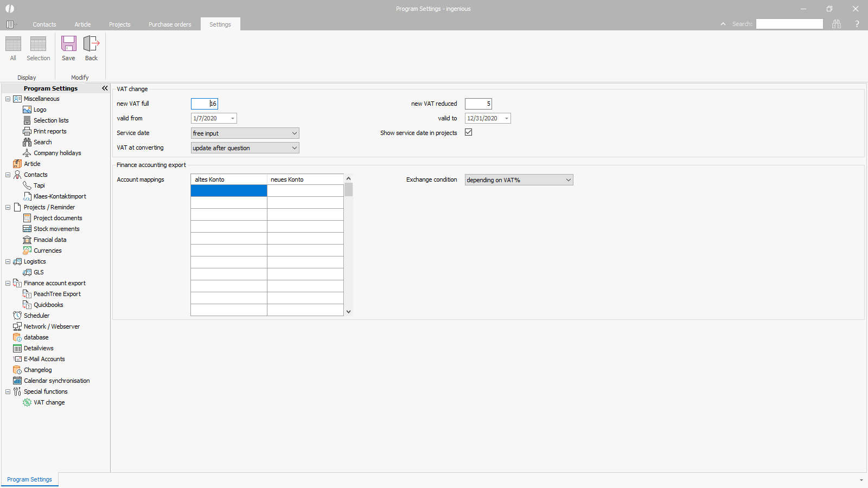Open Company holidays settings in tree

coord(57,153)
